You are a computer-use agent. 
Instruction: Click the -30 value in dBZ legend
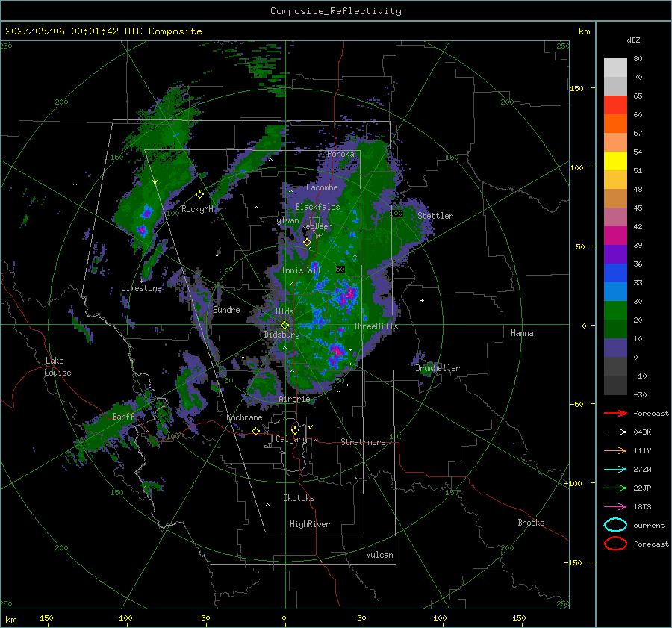click(x=640, y=395)
